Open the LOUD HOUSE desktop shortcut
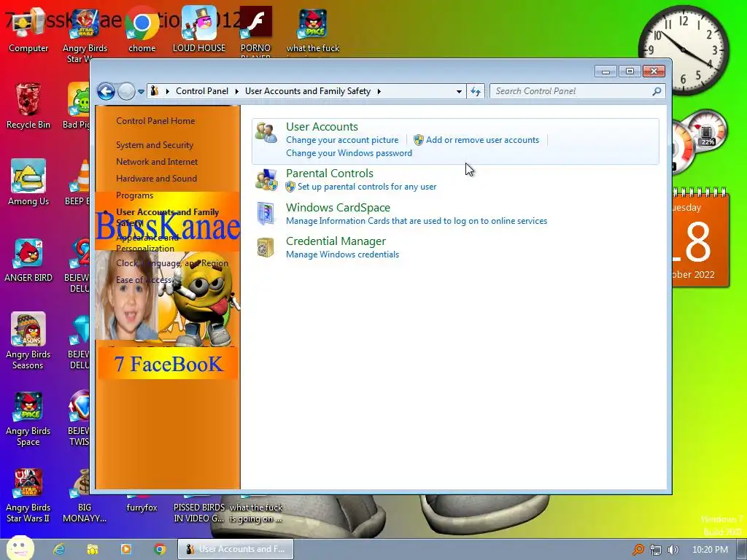The image size is (747, 560). (x=199, y=31)
